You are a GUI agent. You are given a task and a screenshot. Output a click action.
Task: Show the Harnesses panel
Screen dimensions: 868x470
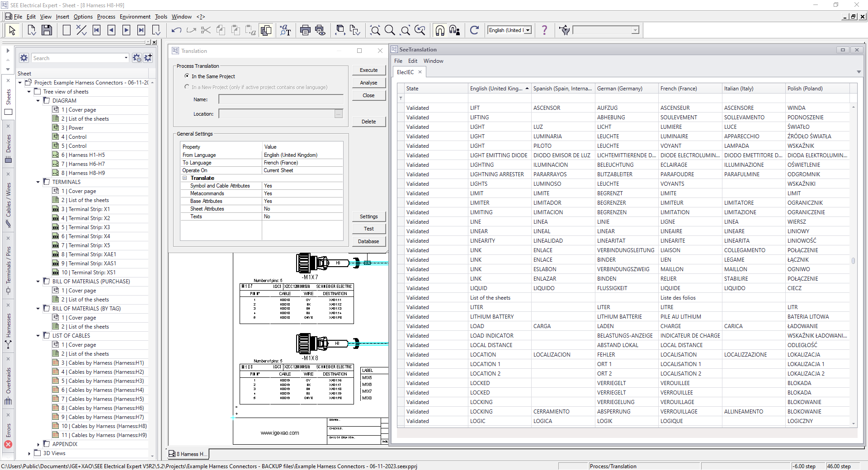click(x=8, y=325)
